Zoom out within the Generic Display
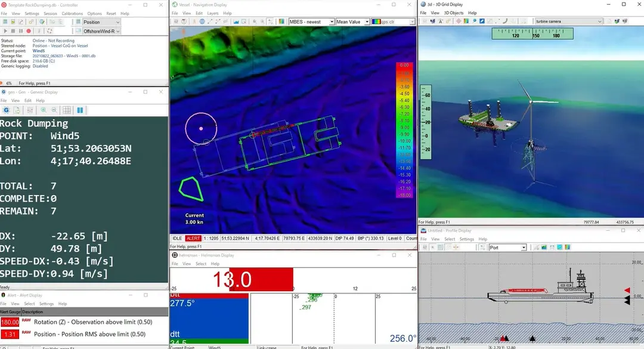 54,110
